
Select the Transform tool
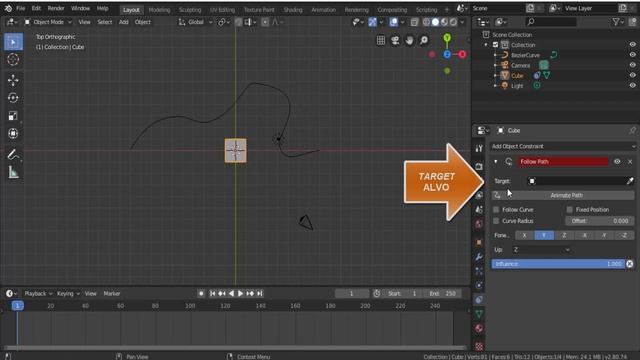click(x=13, y=133)
